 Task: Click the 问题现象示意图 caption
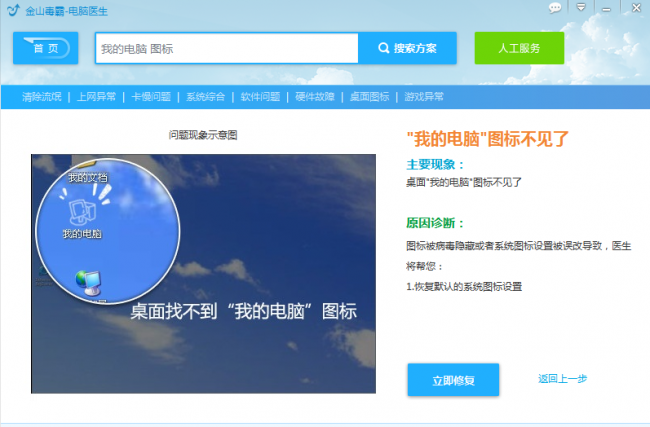pyautogui.click(x=203, y=135)
